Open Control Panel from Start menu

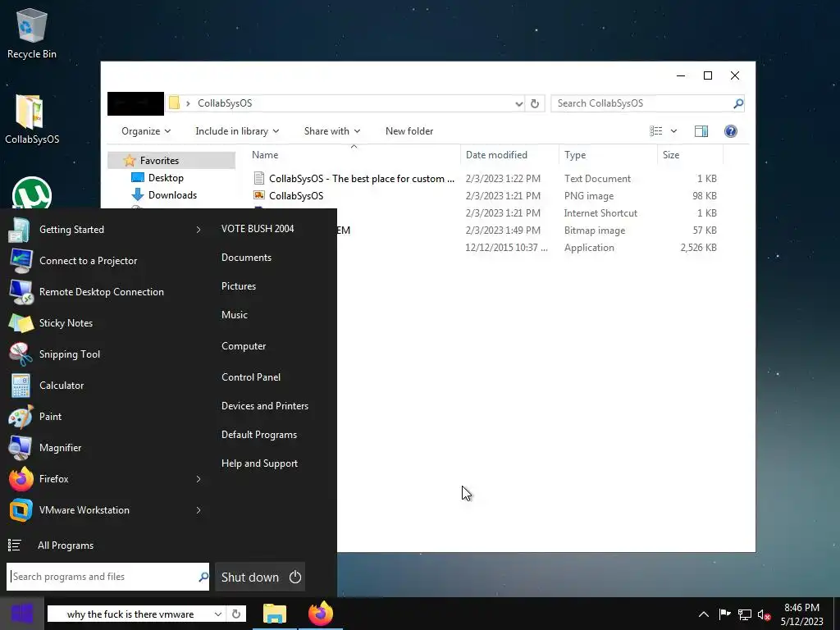[251, 377]
